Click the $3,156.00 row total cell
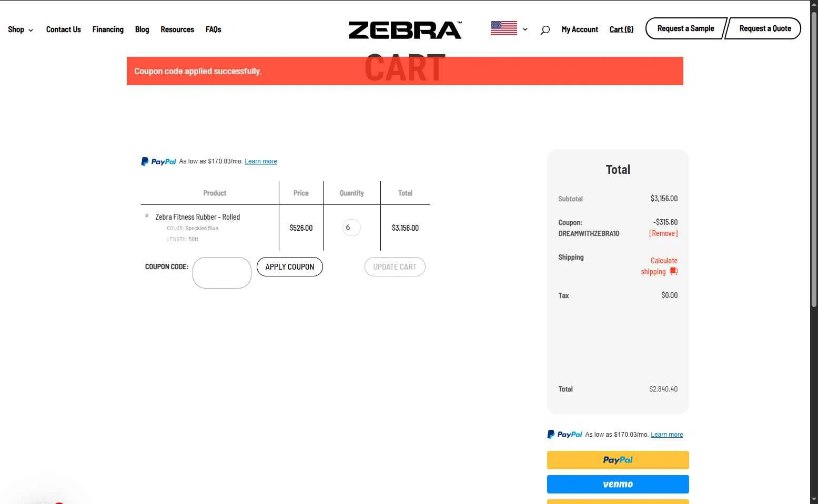 405,228
